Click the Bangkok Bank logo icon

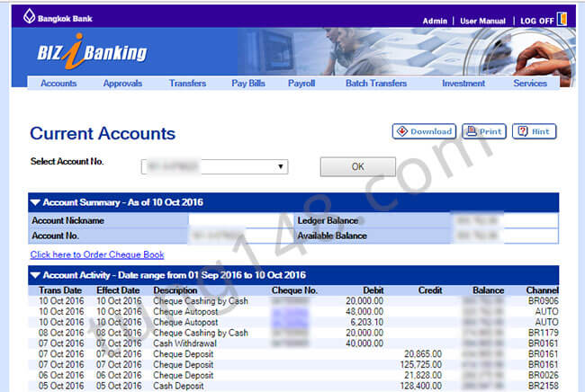tap(29, 16)
